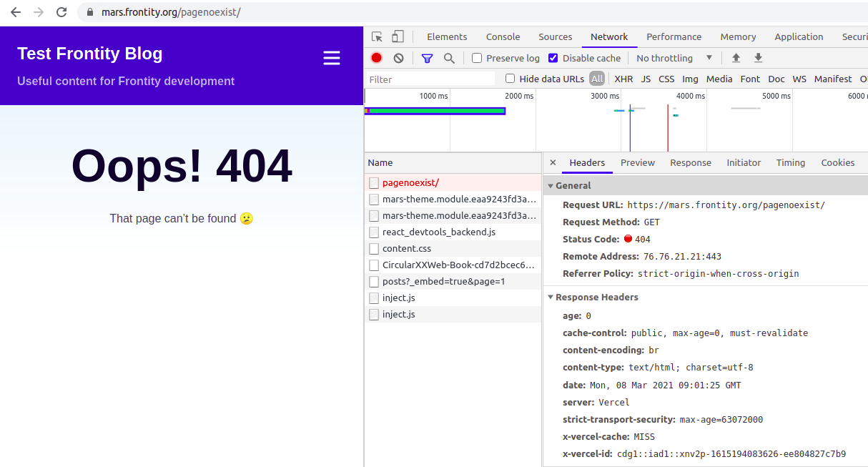Viewport: 868px width, 467px height.
Task: Stop recording the network log
Action: tap(377, 58)
